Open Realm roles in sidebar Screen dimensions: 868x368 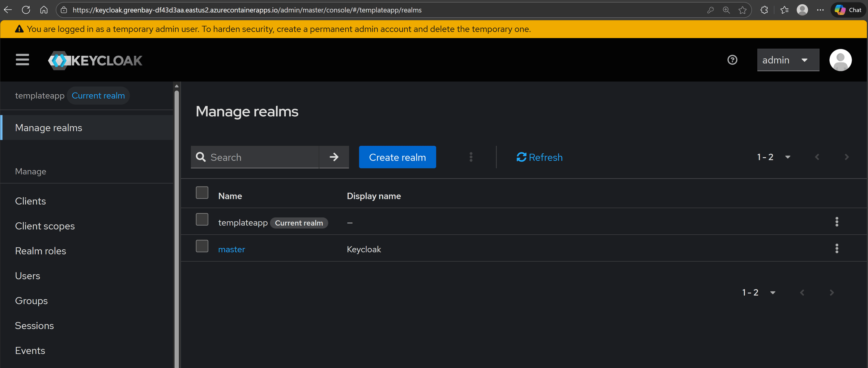point(41,251)
